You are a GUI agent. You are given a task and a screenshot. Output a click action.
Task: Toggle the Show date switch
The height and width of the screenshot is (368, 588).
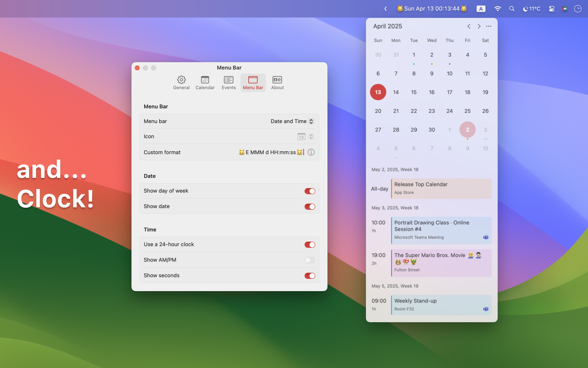point(310,206)
